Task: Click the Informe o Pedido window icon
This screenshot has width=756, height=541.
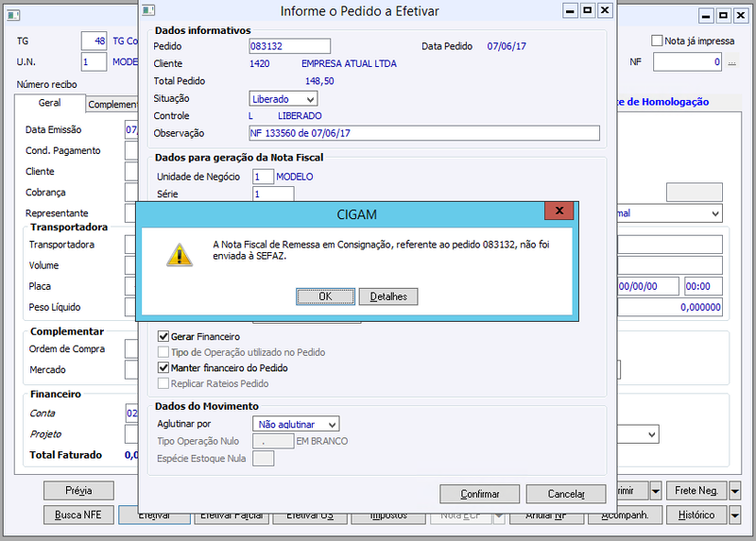Action: (148, 10)
